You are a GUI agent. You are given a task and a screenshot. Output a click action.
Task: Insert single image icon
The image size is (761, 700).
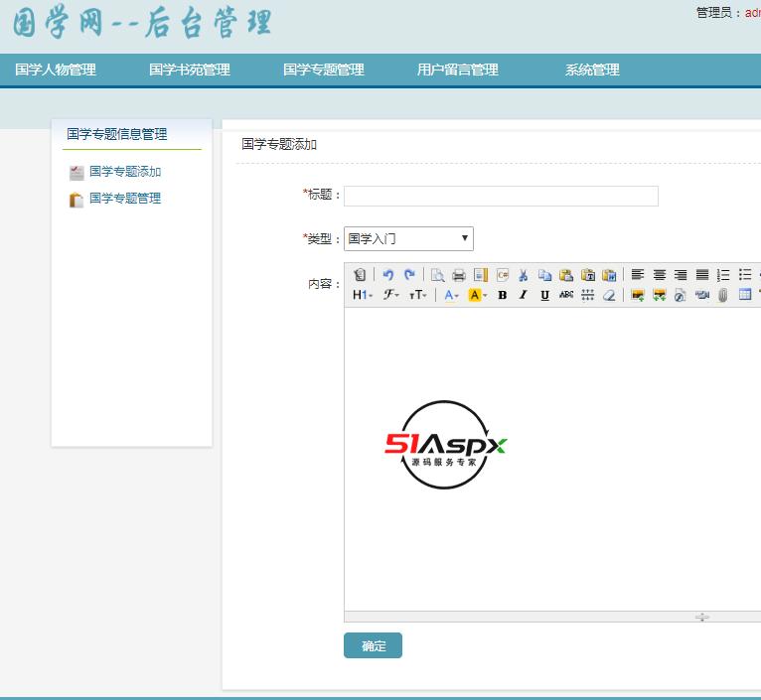point(637,295)
